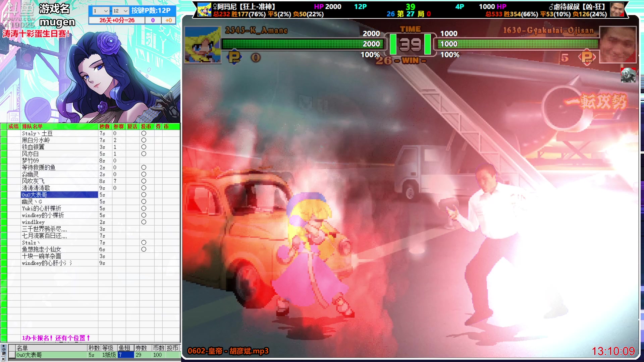Click the blue 鱼翅 cell showing 7
This screenshot has width=644, height=362.
click(125, 355)
